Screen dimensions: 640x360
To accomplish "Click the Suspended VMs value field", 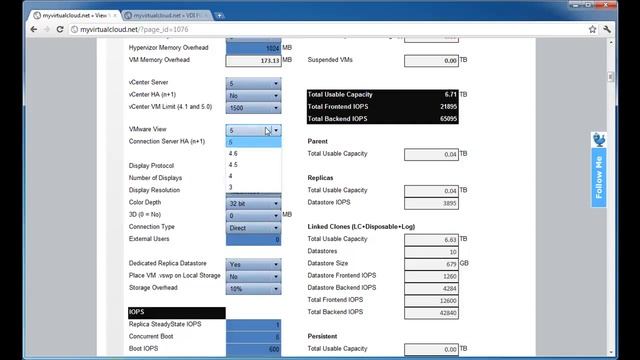I will (431, 61).
